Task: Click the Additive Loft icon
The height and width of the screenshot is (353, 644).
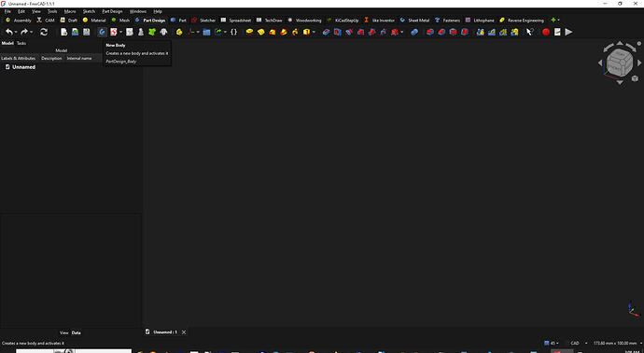Action: click(273, 32)
